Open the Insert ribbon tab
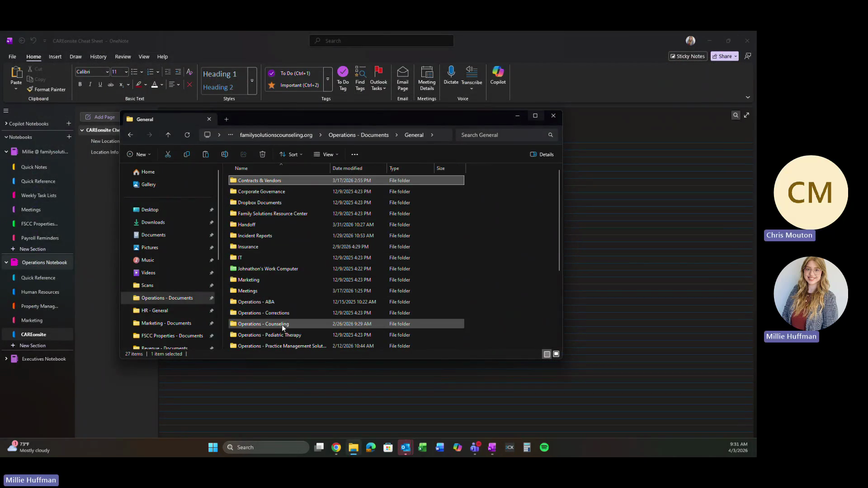 [55, 56]
